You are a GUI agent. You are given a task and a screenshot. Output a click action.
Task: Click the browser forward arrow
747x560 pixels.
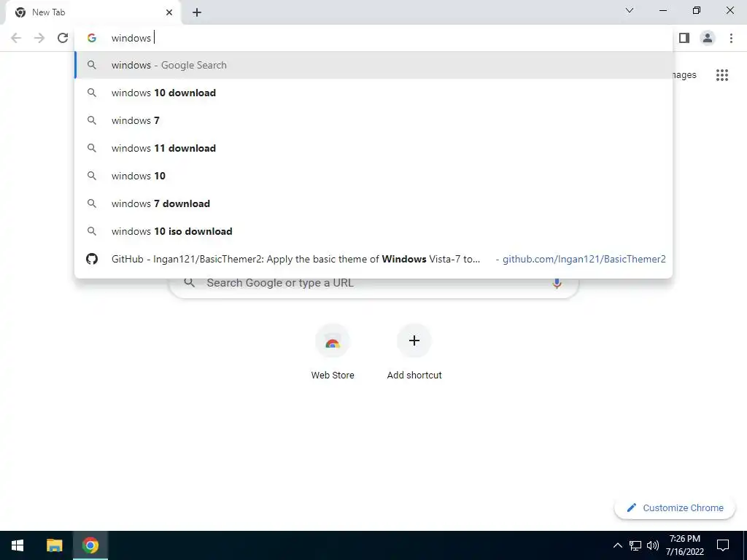click(39, 38)
